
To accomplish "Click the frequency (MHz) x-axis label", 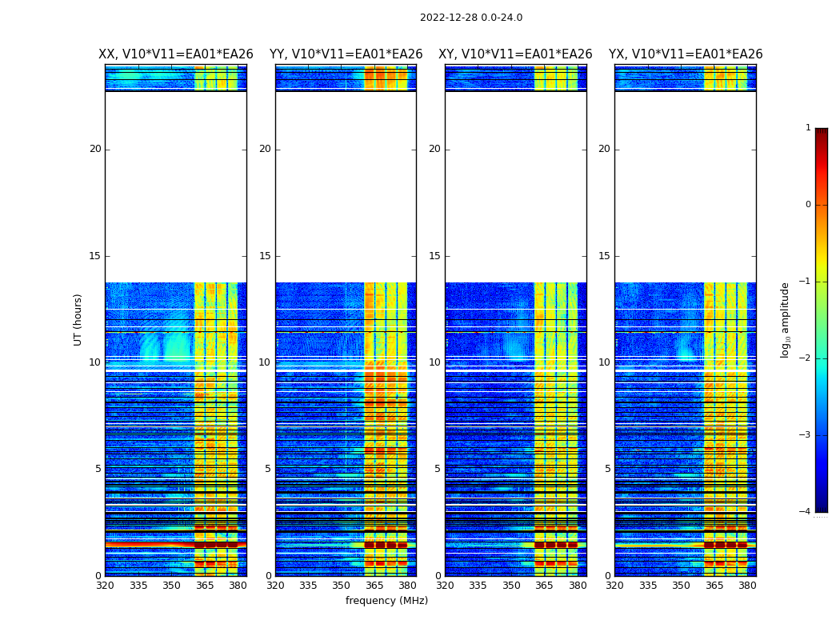I will point(386,601).
